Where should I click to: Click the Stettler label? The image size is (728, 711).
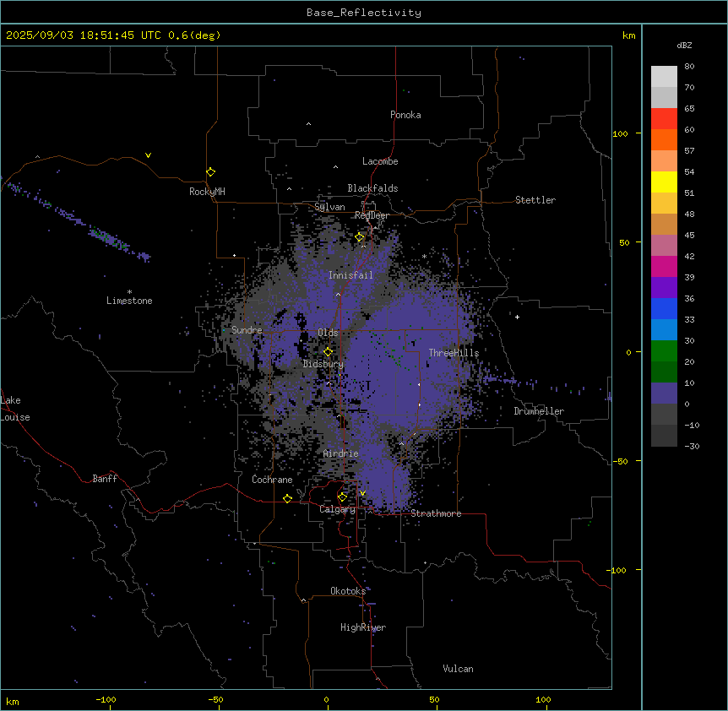(x=535, y=200)
